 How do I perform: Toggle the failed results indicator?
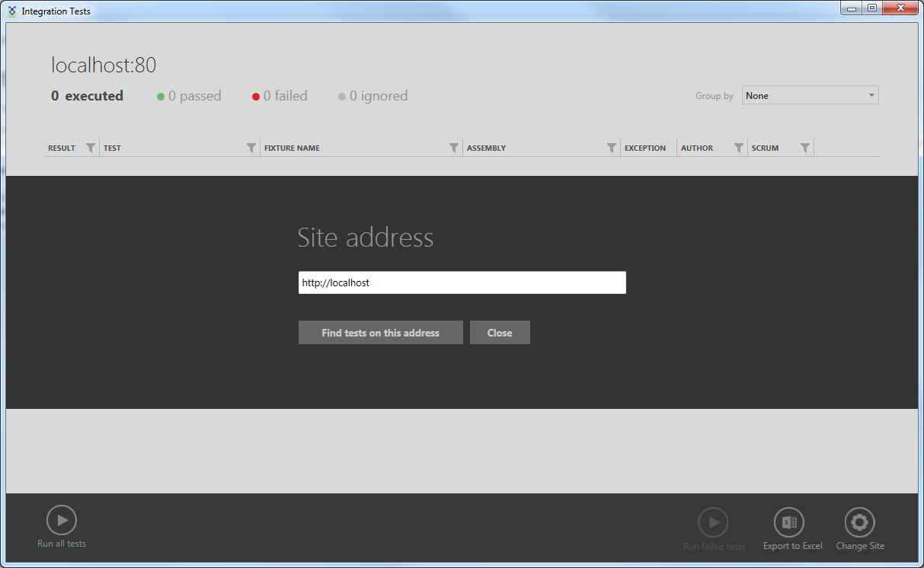(280, 96)
